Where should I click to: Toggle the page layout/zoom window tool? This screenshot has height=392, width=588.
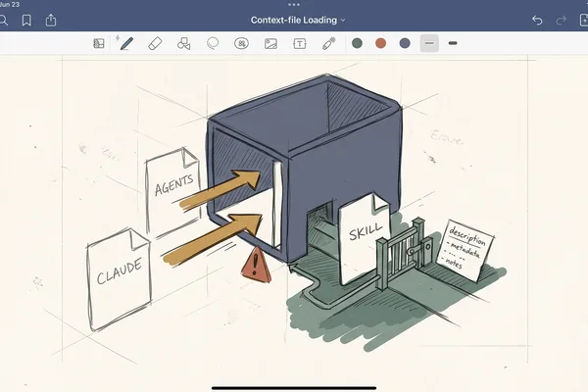(x=99, y=43)
